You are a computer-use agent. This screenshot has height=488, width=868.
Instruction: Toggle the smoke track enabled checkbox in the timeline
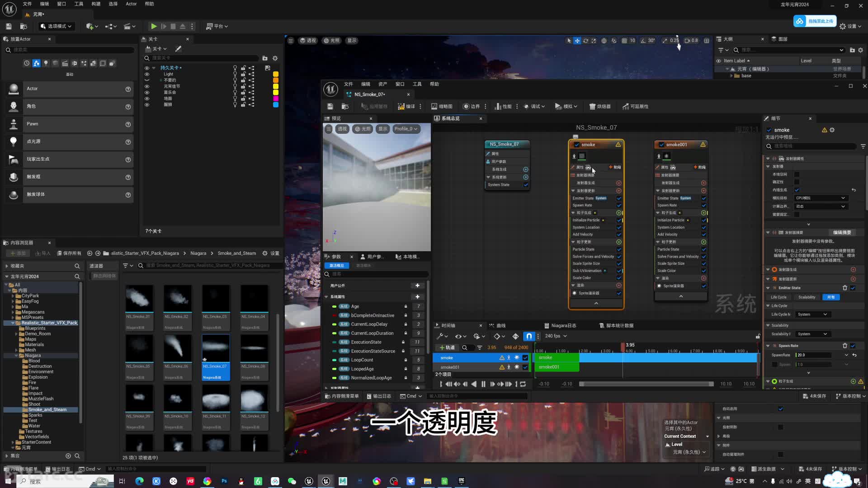(x=525, y=357)
